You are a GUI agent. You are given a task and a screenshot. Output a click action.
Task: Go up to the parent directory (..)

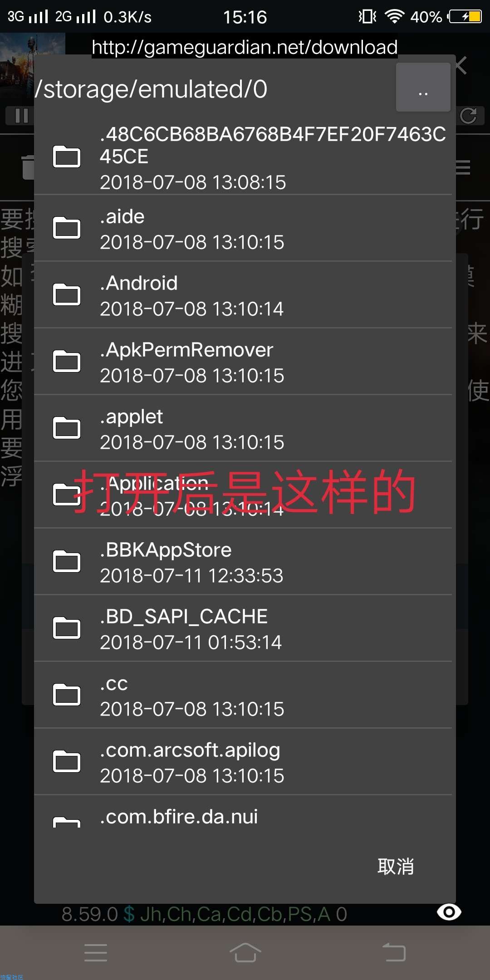pyautogui.click(x=423, y=87)
